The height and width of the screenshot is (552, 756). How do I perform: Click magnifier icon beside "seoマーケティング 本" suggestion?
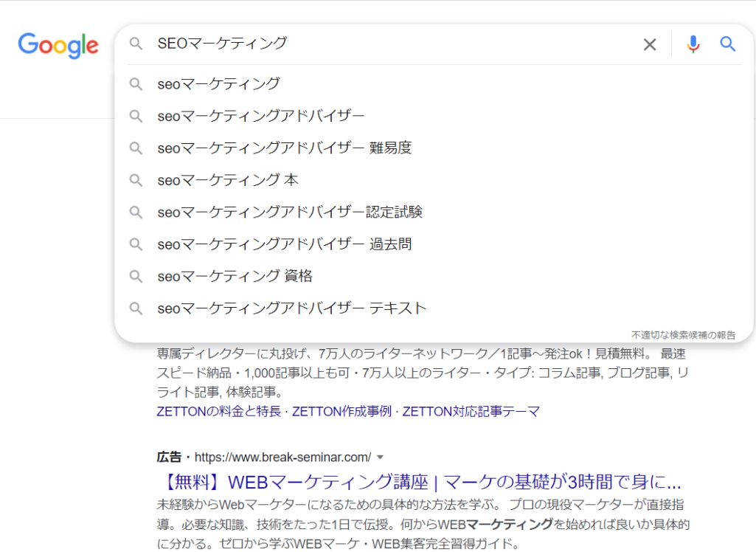[x=136, y=180]
